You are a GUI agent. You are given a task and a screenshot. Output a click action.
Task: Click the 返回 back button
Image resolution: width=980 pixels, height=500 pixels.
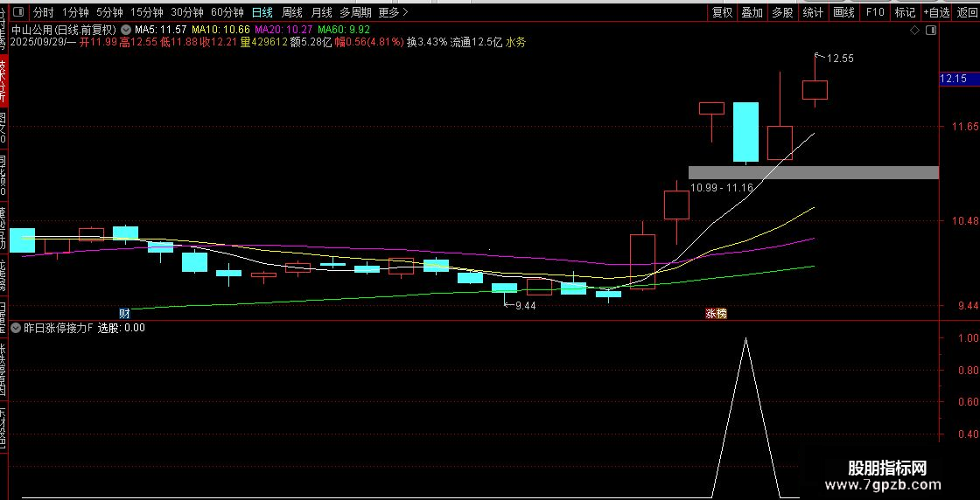click(x=966, y=12)
